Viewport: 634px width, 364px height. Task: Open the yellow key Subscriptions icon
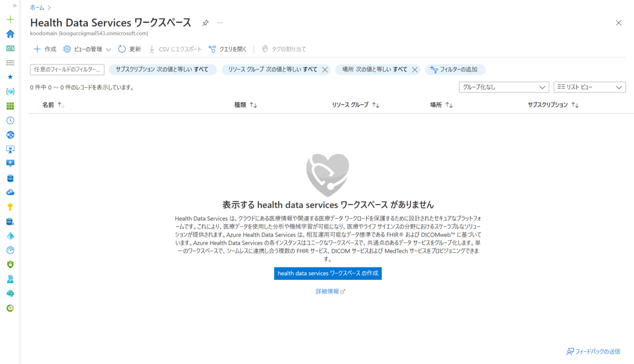click(10, 207)
